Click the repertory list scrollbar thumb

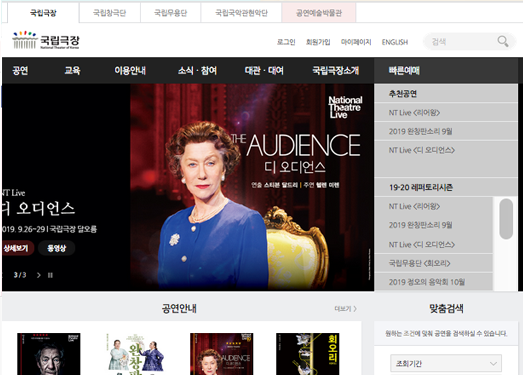(506, 219)
